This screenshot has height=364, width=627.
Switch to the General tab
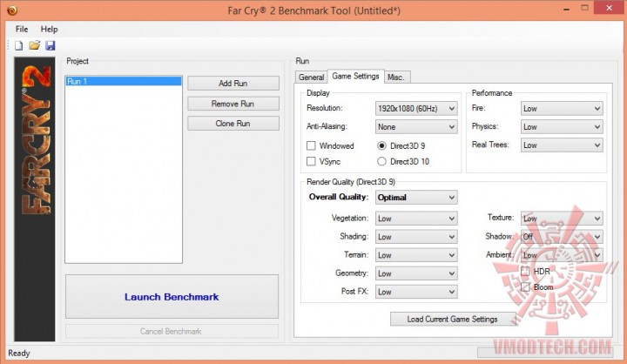click(x=311, y=78)
